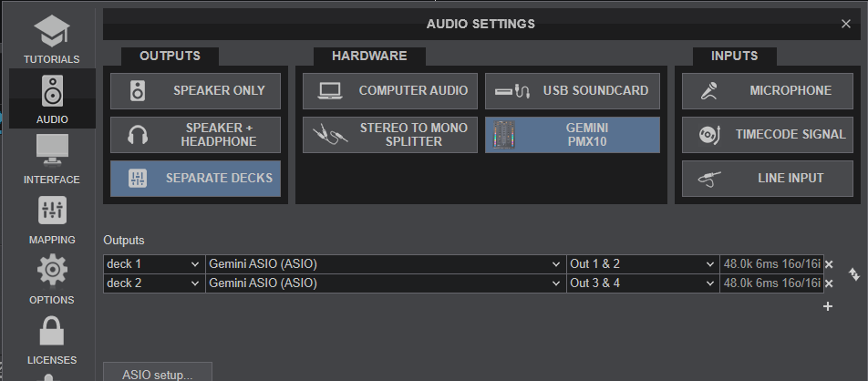Open the Licenses padlock icon
This screenshot has height=381, width=868.
click(51, 332)
